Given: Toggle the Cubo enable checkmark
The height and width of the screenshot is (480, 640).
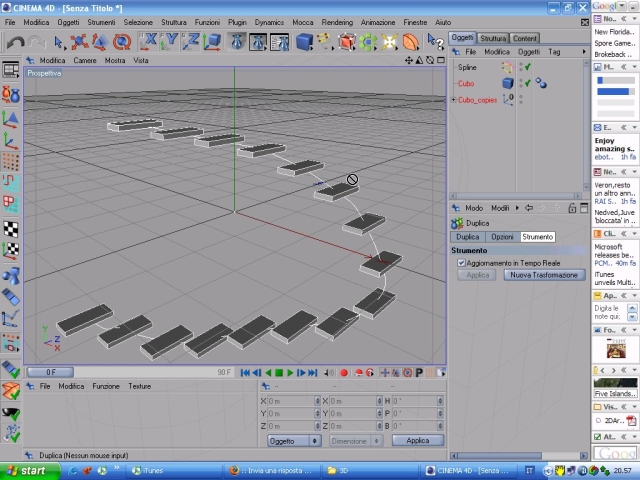Looking at the screenshot, I should (528, 83).
